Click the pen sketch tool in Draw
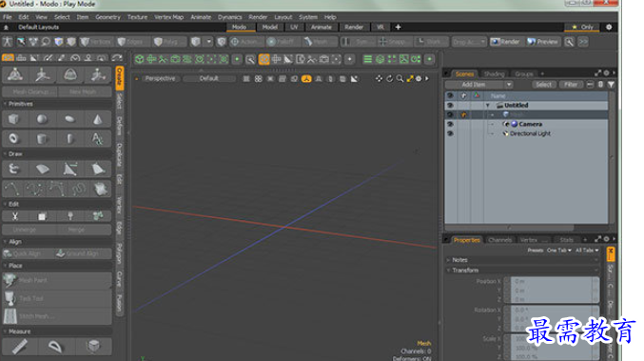Image resolution: width=644 pixels, height=361 pixels. click(x=13, y=169)
